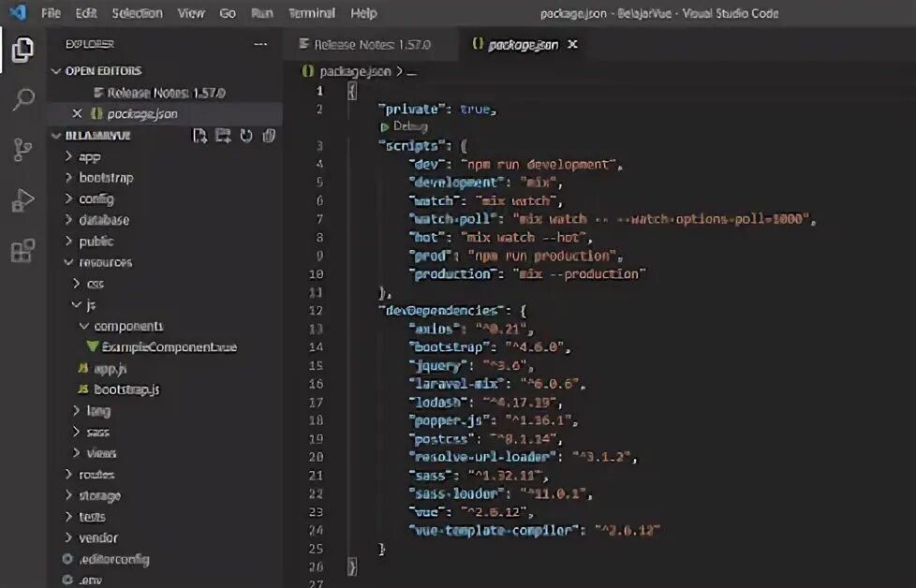The width and height of the screenshot is (916, 588).
Task: Click the gear icon beside .env
Action: point(67,580)
